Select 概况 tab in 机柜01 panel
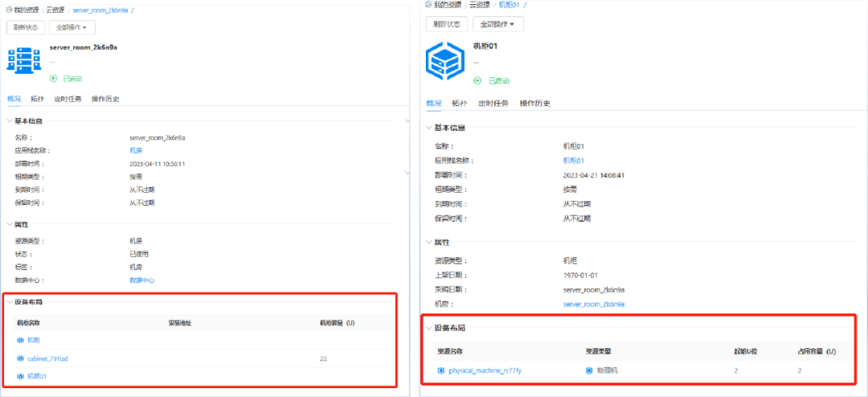 pyautogui.click(x=434, y=104)
